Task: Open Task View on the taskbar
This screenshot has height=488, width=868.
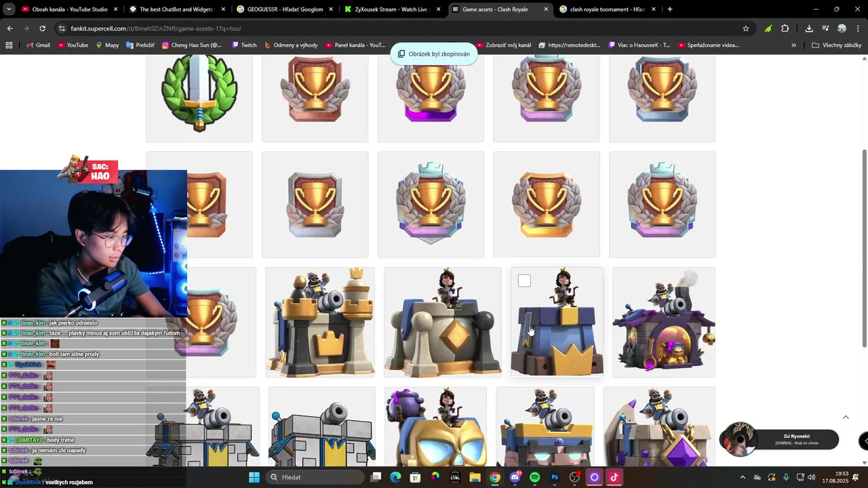Action: point(376,477)
